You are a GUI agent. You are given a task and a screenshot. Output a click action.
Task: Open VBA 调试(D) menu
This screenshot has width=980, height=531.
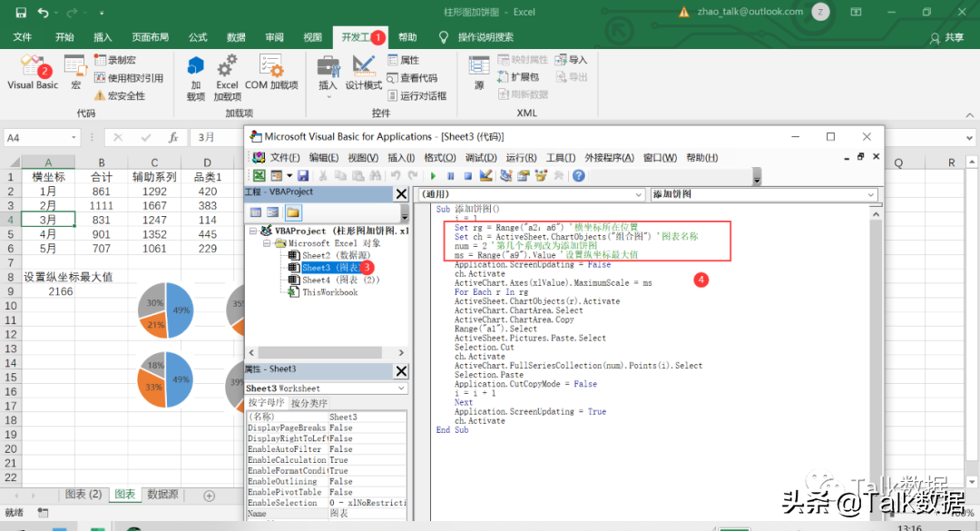pyautogui.click(x=481, y=158)
